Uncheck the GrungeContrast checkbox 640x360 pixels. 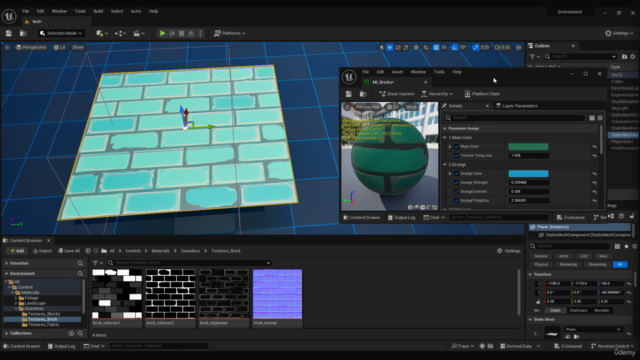[x=456, y=191]
